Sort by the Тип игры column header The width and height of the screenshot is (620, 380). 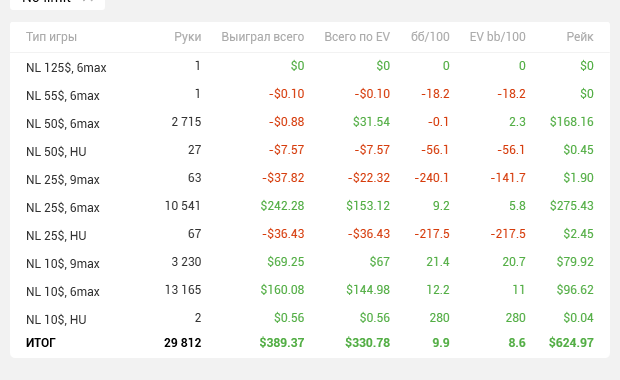click(x=51, y=37)
